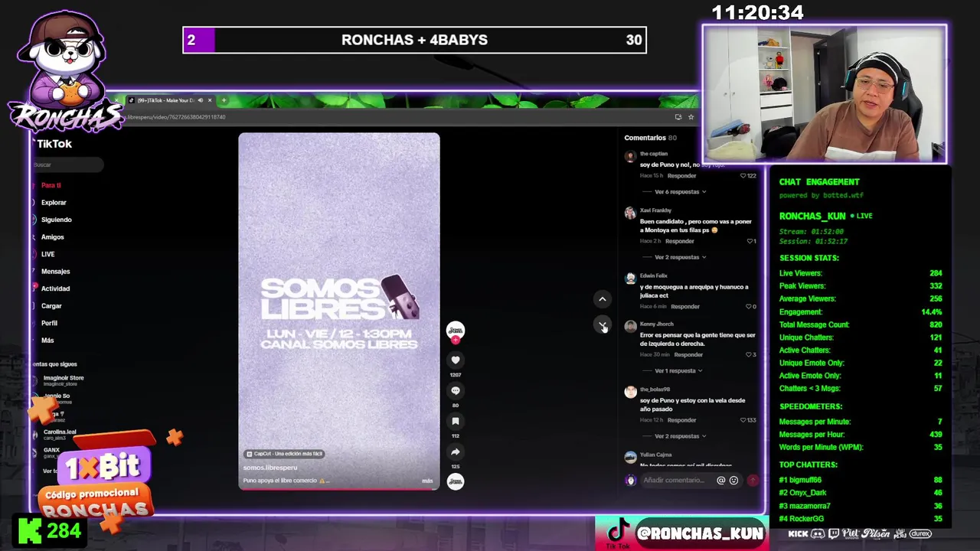The height and width of the screenshot is (551, 980).
Task: Reply to Kenny Jhorch's comment
Action: click(688, 355)
